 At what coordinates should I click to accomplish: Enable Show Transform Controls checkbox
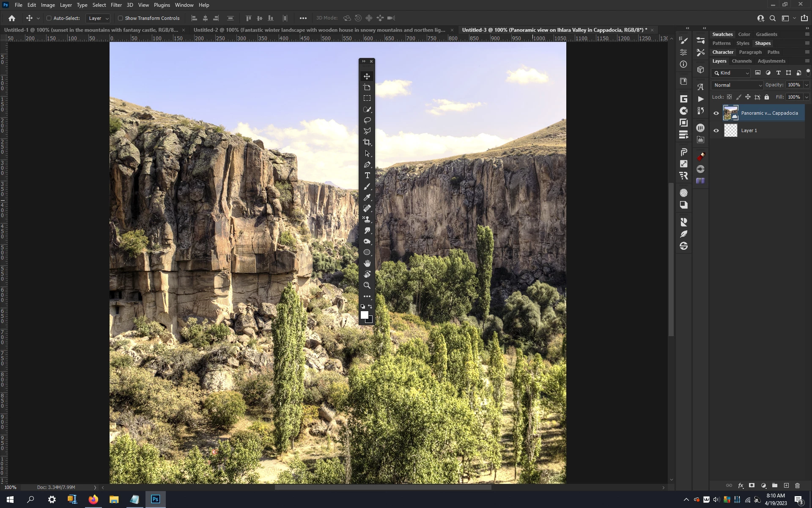pos(121,18)
